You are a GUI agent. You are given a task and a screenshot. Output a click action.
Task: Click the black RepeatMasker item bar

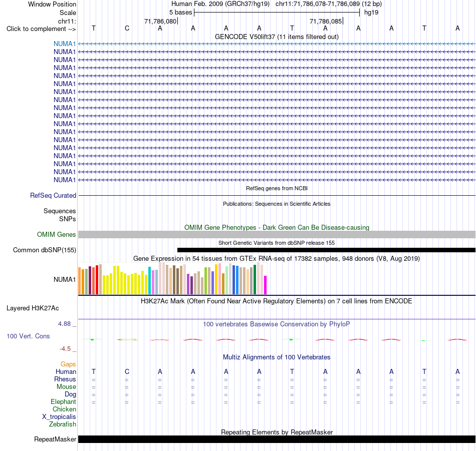[277, 439]
